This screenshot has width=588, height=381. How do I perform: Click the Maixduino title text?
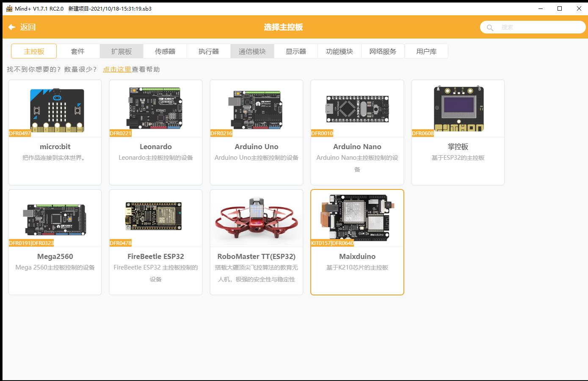click(x=357, y=256)
